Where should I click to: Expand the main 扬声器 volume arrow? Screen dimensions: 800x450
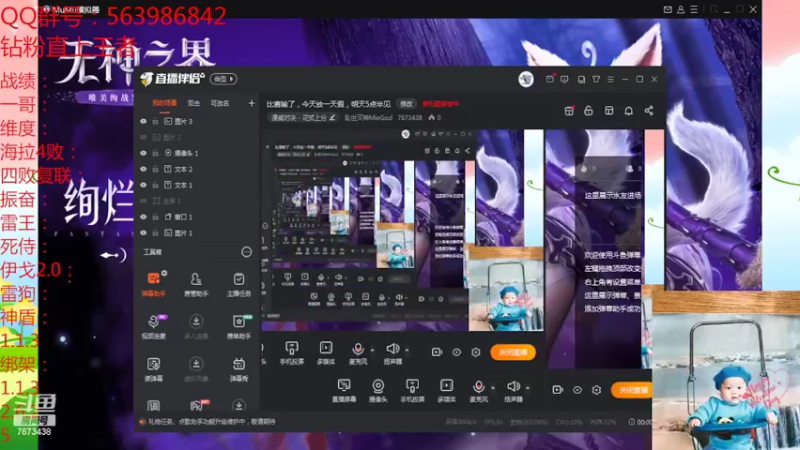tap(528, 388)
